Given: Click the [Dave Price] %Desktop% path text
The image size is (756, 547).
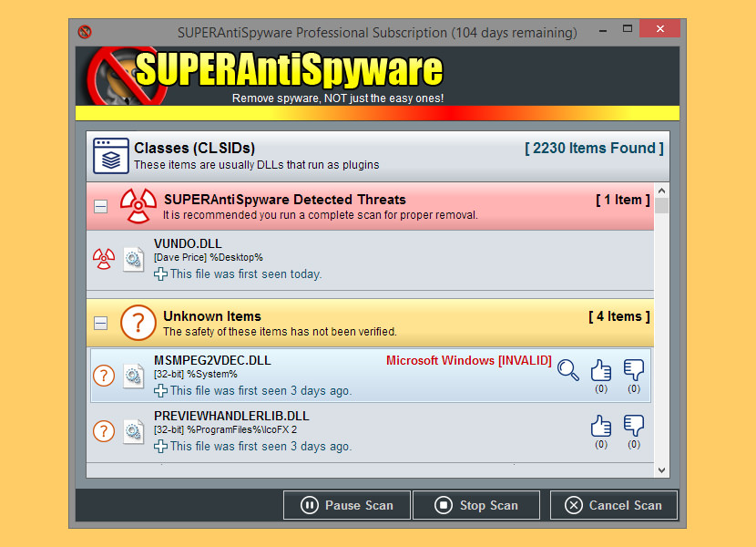Looking at the screenshot, I should pos(209,258).
